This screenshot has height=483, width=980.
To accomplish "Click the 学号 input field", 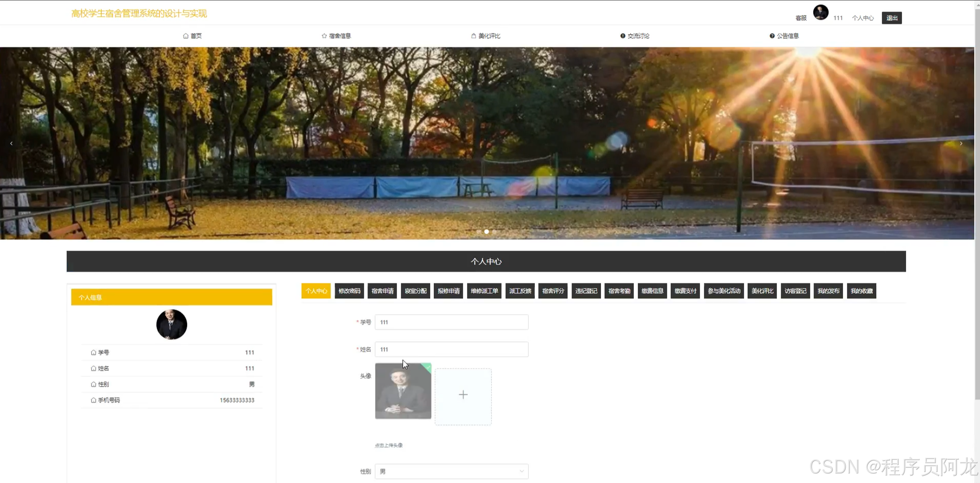I will (451, 322).
